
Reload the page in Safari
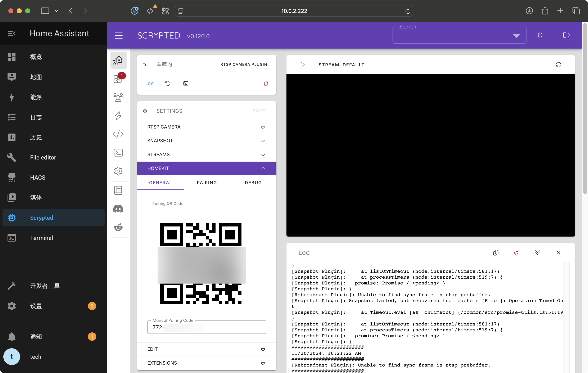(408, 11)
